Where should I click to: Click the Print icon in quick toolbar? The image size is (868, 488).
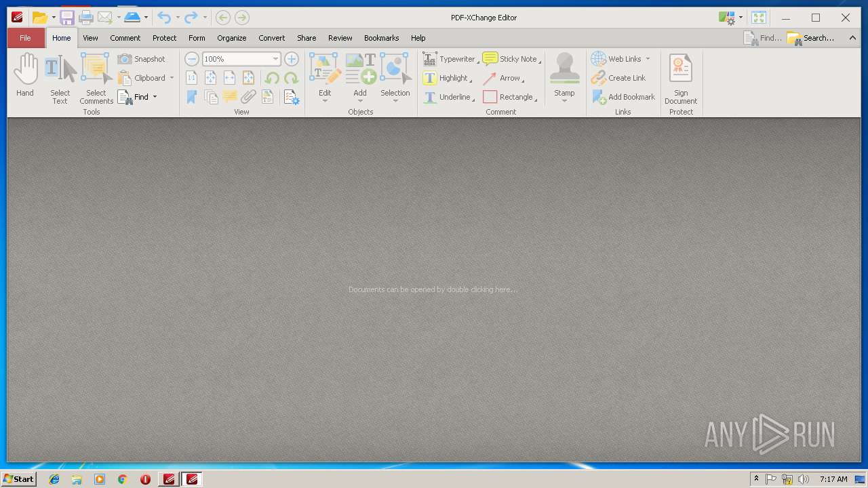pos(86,18)
